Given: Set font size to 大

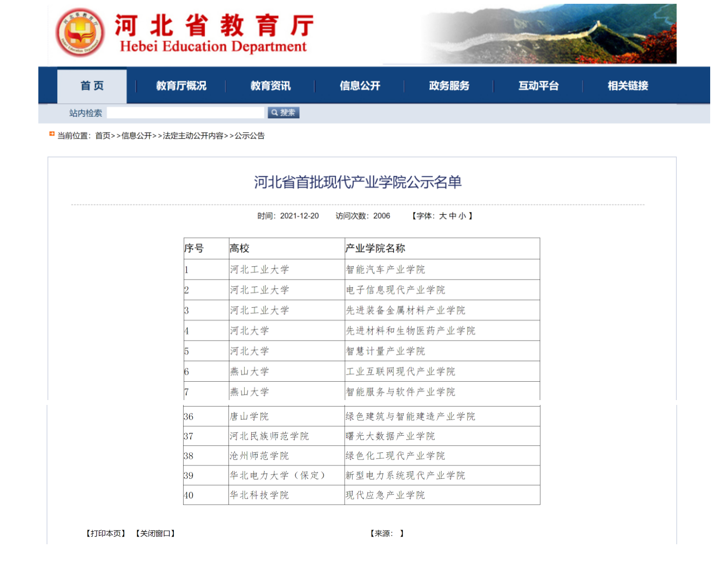Looking at the screenshot, I should [x=443, y=216].
